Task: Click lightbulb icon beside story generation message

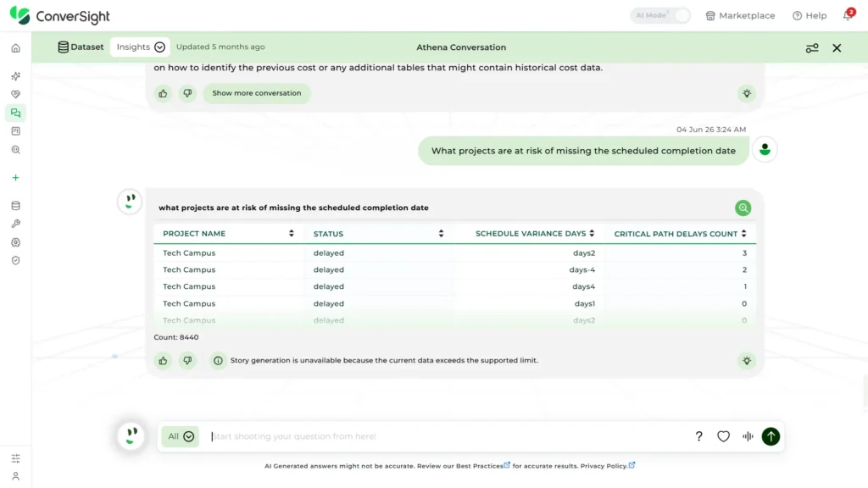Action: (x=747, y=361)
